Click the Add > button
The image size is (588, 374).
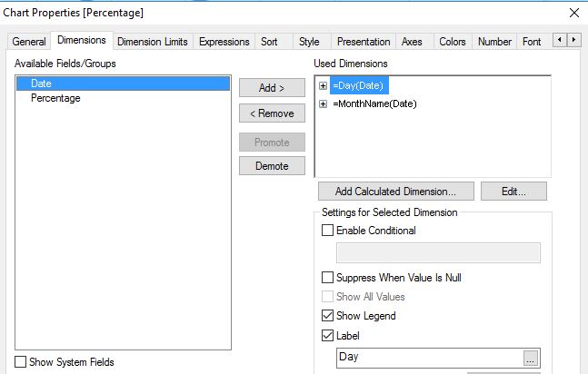(x=272, y=88)
